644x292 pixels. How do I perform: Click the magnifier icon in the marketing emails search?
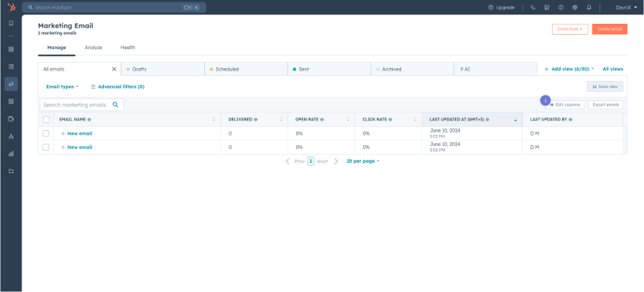click(115, 105)
